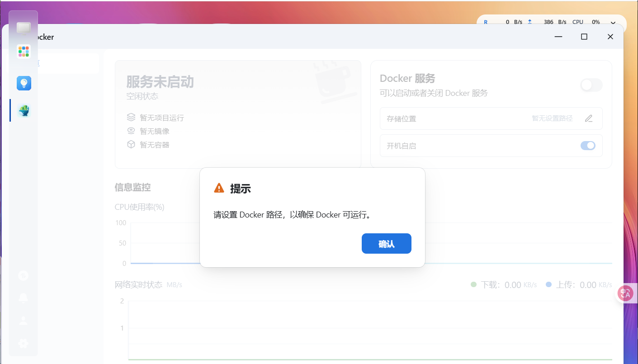
Task: Click the language switcher floating icon
Action: coord(626,293)
